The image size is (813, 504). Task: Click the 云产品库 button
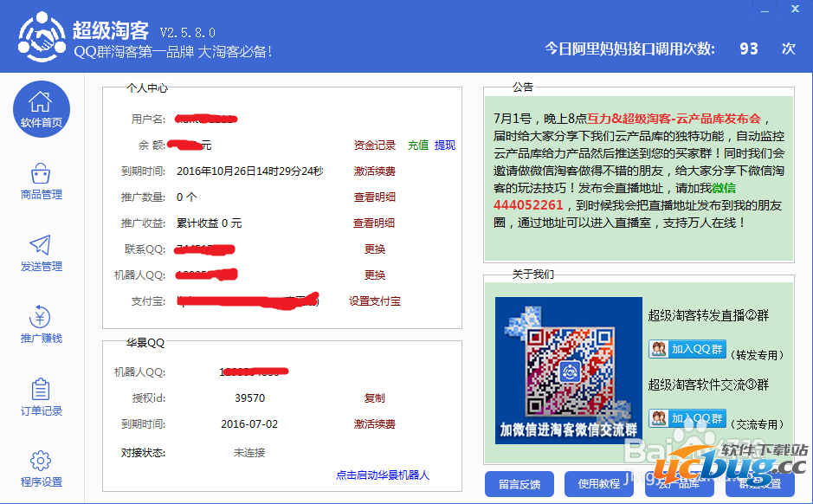tap(679, 484)
